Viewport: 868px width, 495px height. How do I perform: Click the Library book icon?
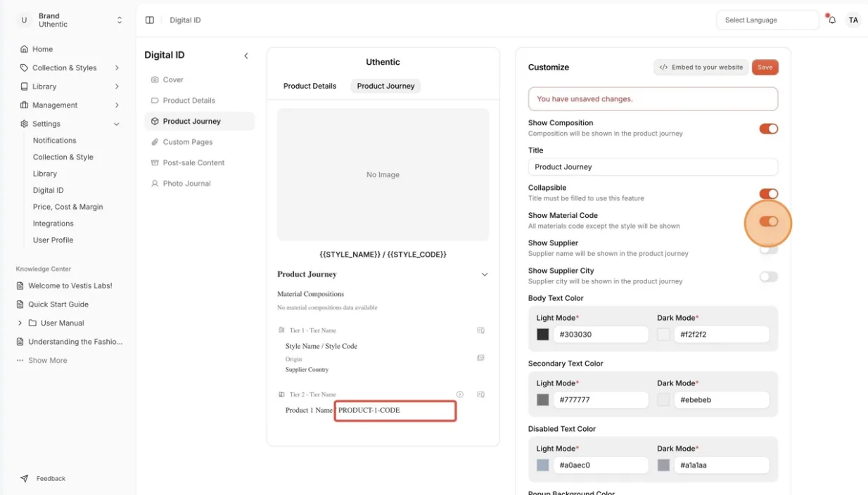(25, 86)
